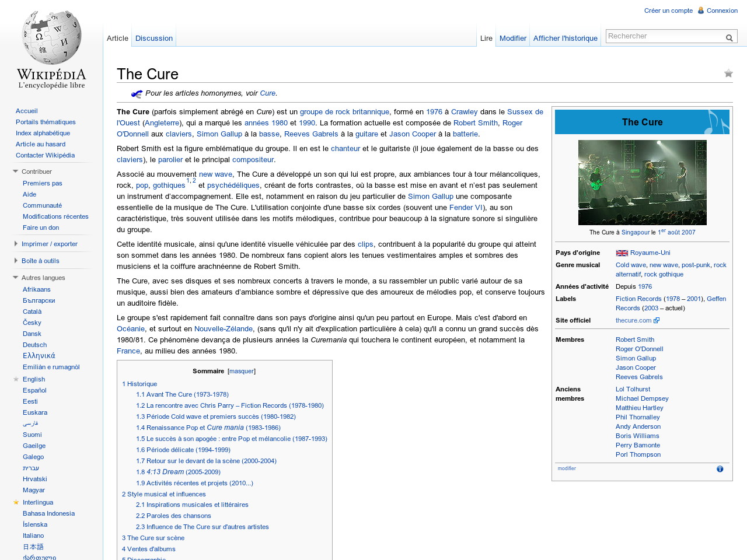Image resolution: width=747 pixels, height=560 pixels.
Task: Expand the Imprimer / exporter section
Action: [16, 244]
